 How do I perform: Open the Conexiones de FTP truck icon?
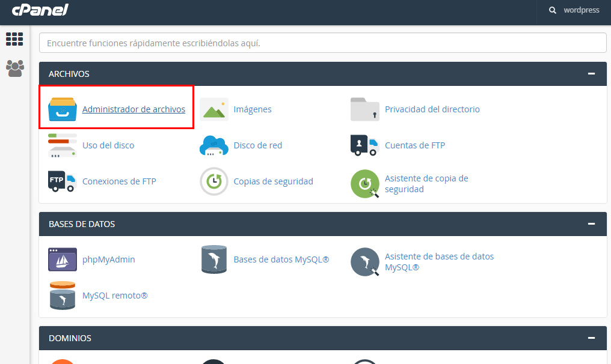point(63,181)
